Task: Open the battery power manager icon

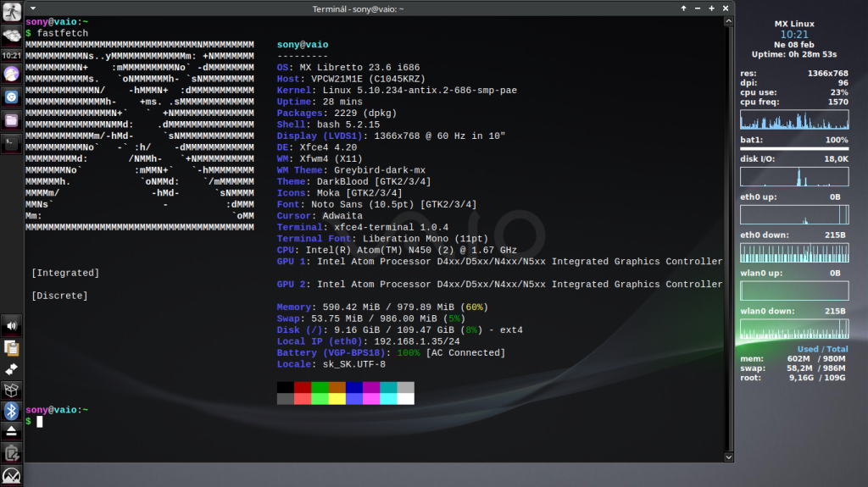Action: [12, 453]
